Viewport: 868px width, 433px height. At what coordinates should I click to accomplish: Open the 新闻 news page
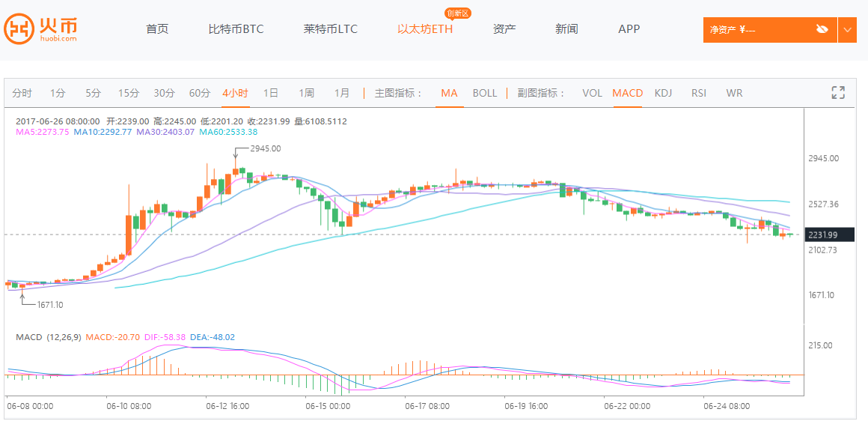point(566,29)
